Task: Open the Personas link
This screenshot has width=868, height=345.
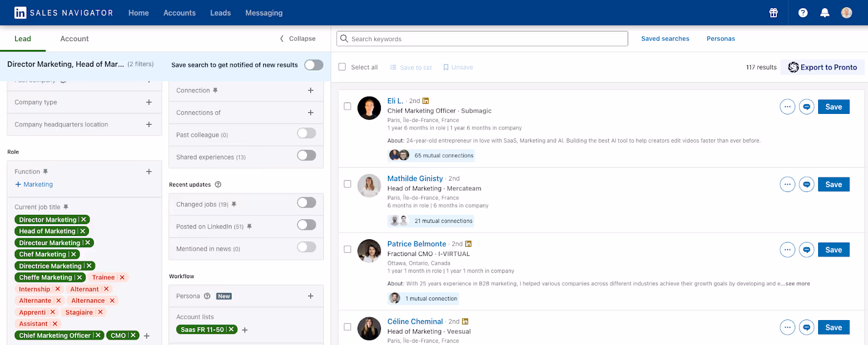Action: coord(720,39)
